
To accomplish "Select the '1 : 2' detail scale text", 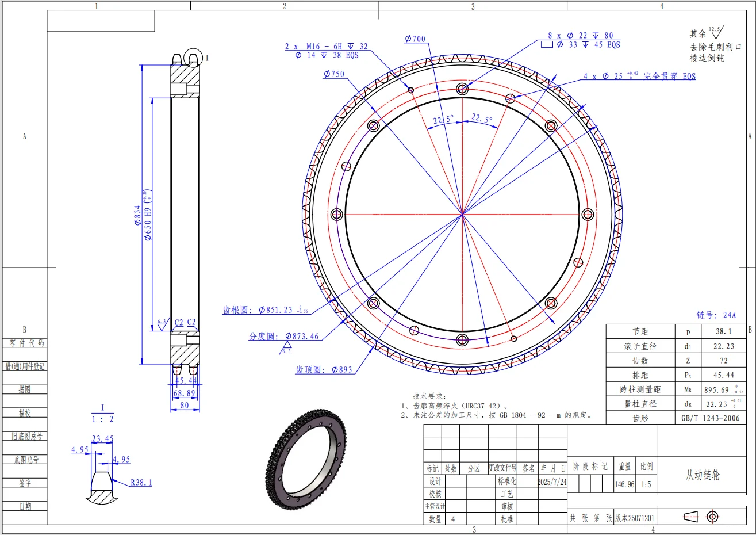I will pos(103,419).
